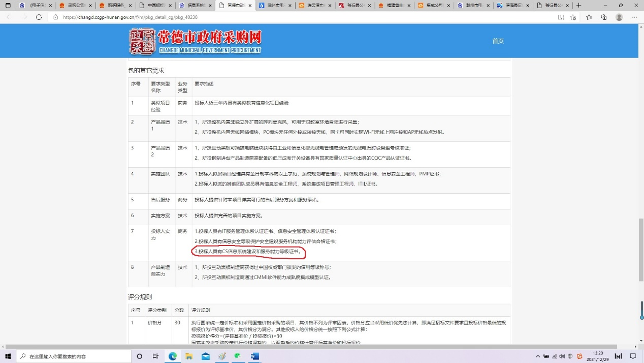
Task: Switch to the 信息系统 tab
Action: click(194, 5)
